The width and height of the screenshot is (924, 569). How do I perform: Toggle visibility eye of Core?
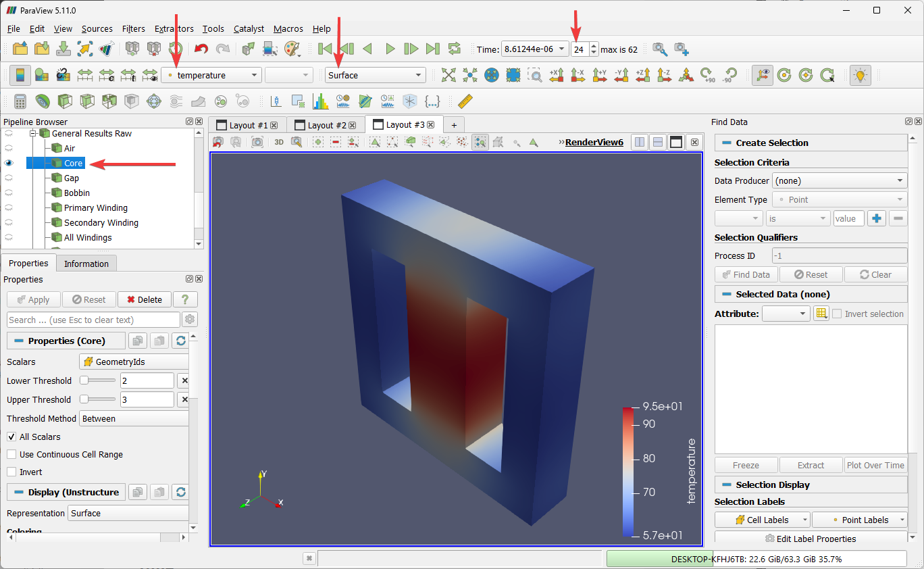click(x=9, y=163)
